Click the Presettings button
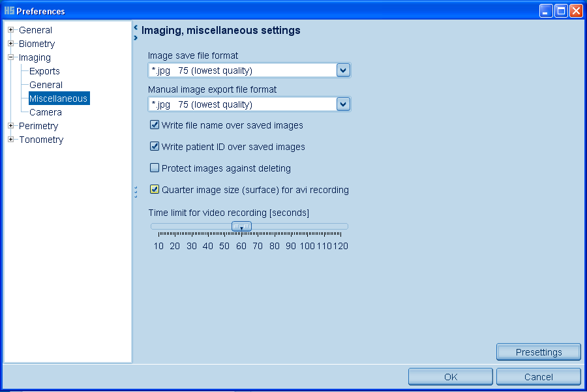587x392 pixels. [x=538, y=352]
